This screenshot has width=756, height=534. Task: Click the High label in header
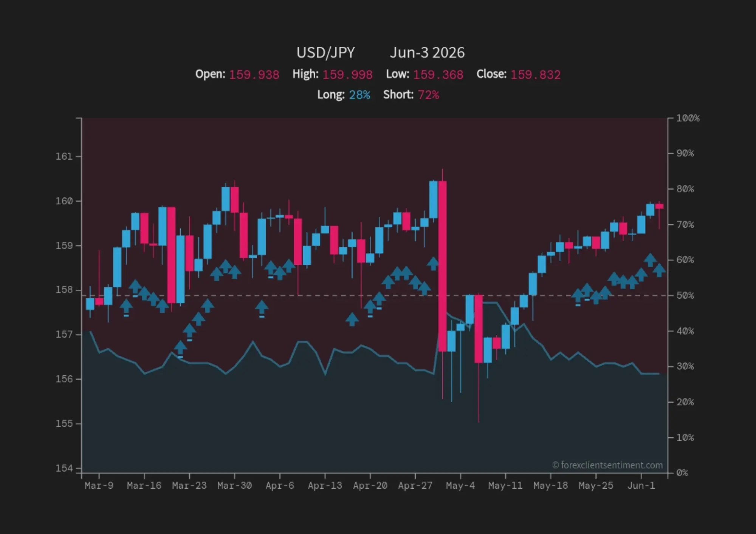pos(305,74)
